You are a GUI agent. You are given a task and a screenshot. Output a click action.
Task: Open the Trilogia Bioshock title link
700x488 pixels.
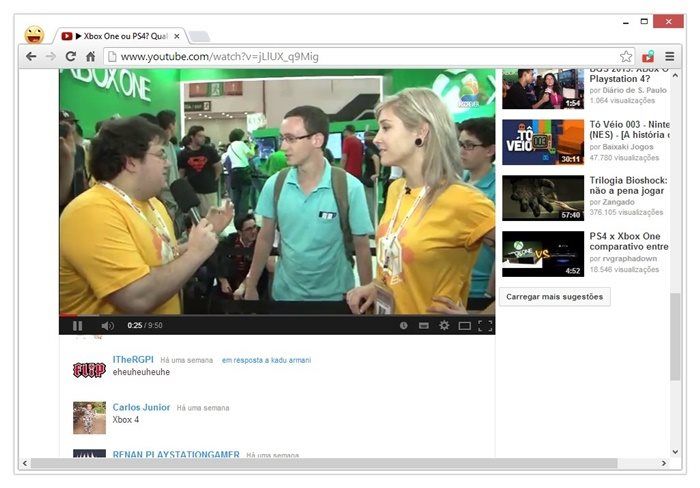pyautogui.click(x=629, y=186)
